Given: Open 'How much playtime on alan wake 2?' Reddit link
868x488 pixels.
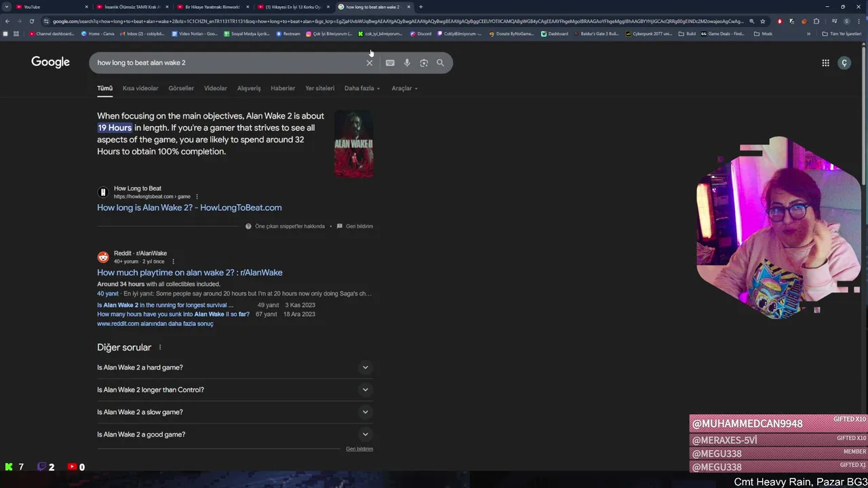Looking at the screenshot, I should 190,272.
